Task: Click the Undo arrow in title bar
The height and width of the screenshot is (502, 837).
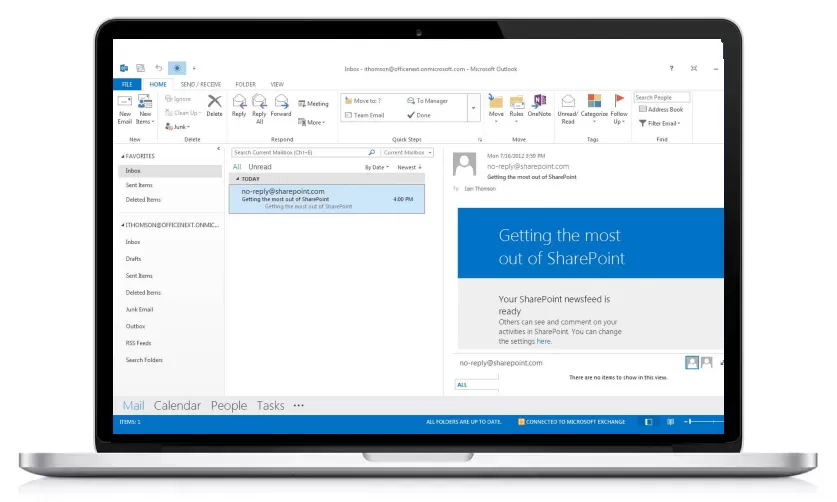Action: pyautogui.click(x=158, y=68)
